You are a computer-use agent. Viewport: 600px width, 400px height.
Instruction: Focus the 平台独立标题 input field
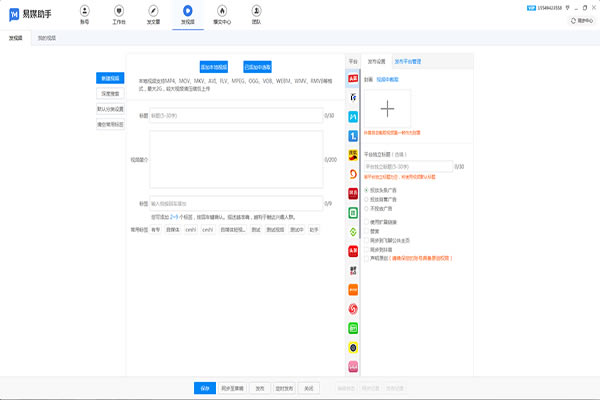(408, 167)
